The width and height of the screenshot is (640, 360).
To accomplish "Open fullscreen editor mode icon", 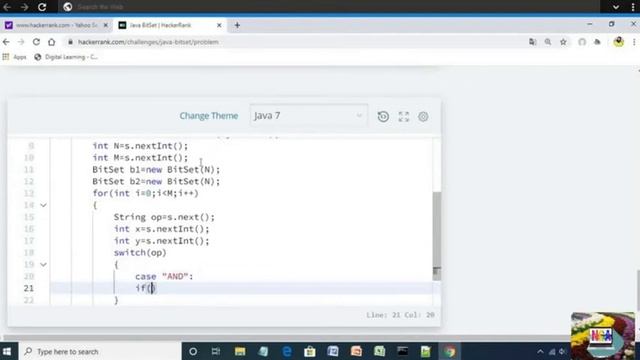I will click(x=404, y=116).
